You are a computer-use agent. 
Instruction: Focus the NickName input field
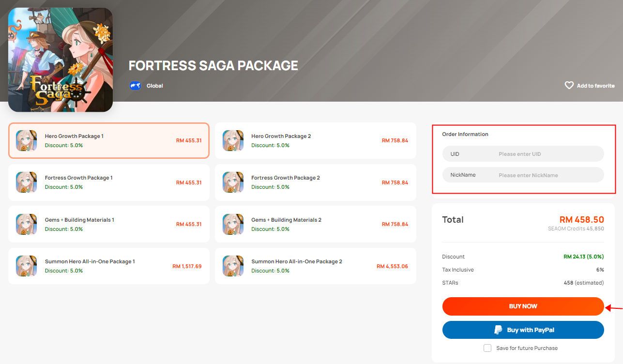click(547, 175)
